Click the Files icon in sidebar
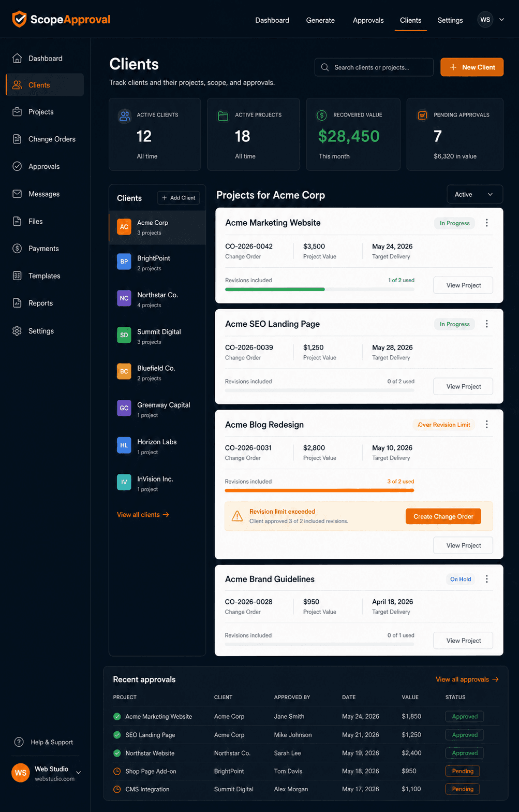 tap(17, 221)
